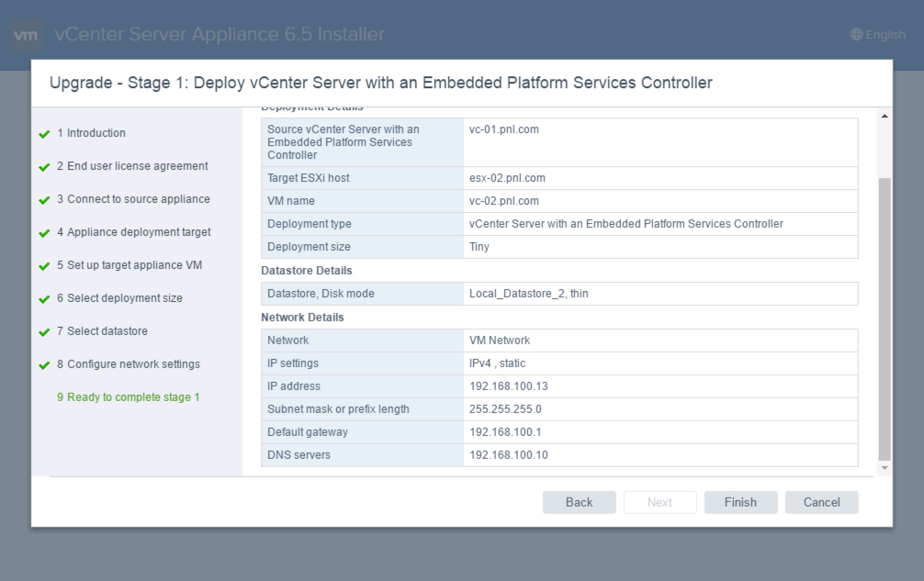924x581 pixels.
Task: Click the IP settings value IPv4, static
Action: coord(497,363)
